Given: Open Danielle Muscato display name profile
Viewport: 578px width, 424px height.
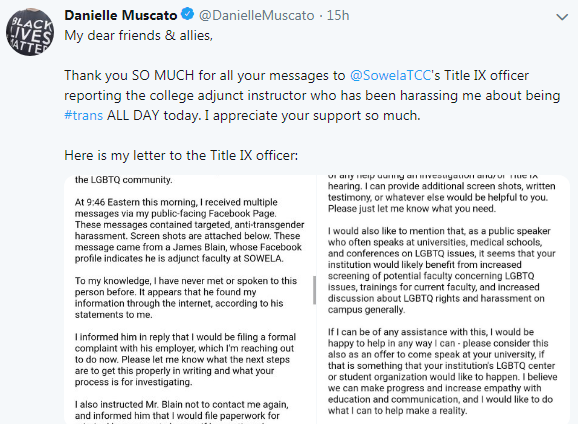Looking at the screenshot, I should [x=121, y=15].
